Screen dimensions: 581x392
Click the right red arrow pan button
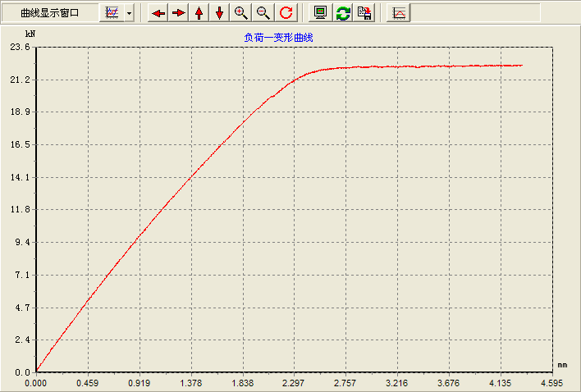(x=179, y=13)
